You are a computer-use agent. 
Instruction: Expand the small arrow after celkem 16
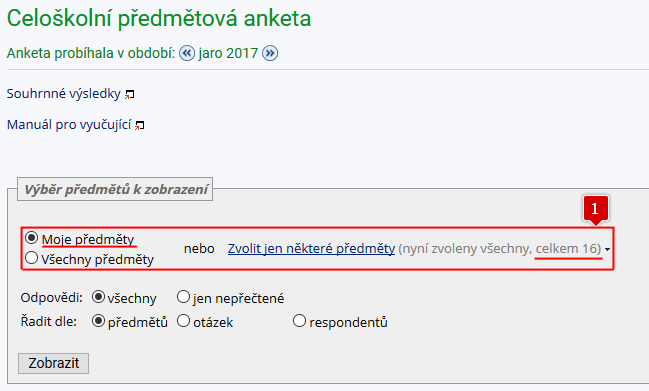[607, 249]
